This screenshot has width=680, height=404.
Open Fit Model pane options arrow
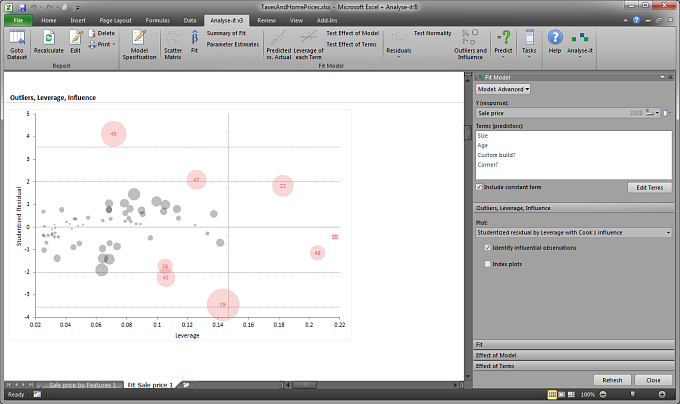662,77
